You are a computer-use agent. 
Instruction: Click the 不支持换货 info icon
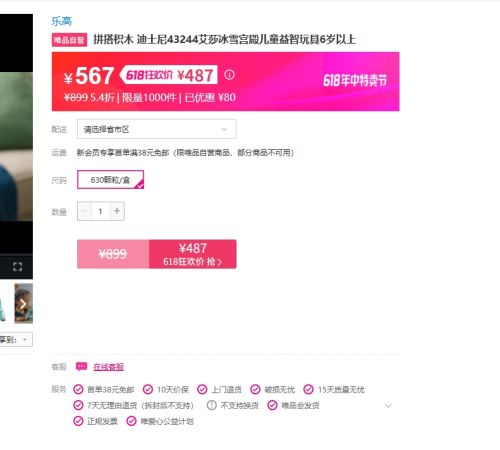[x=212, y=405]
